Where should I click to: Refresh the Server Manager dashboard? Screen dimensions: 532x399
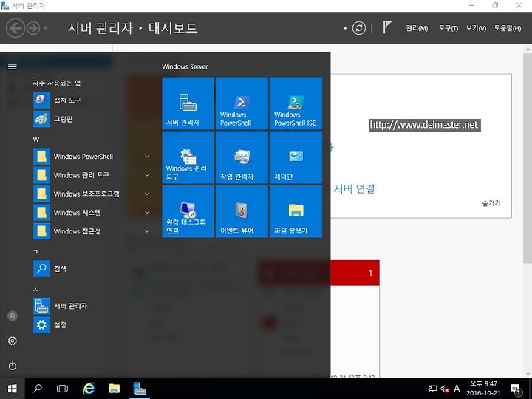(359, 28)
